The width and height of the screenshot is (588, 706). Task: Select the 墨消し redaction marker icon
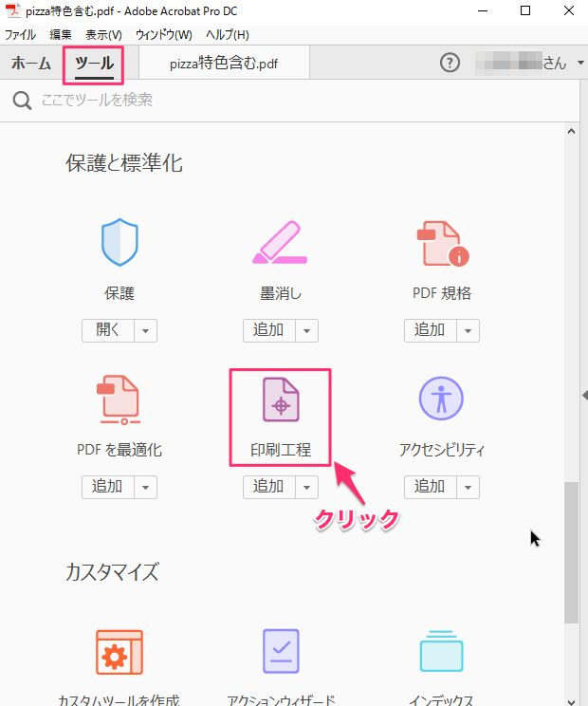coord(280,242)
